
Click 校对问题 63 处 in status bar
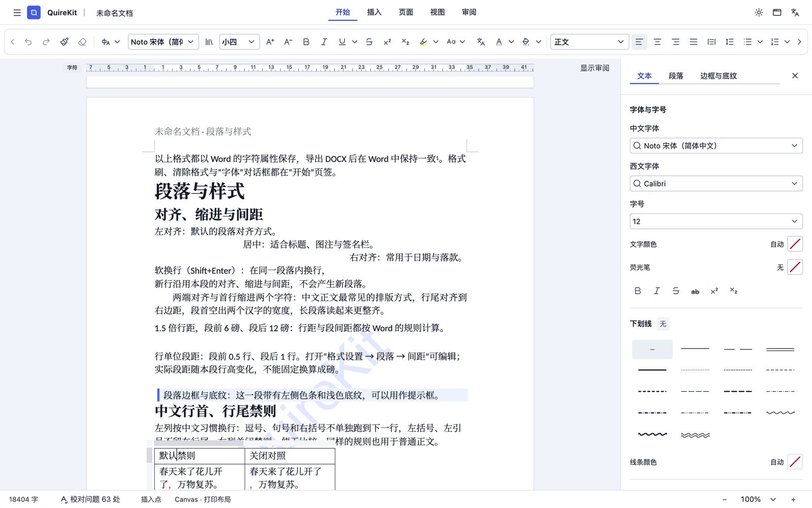[91, 499]
